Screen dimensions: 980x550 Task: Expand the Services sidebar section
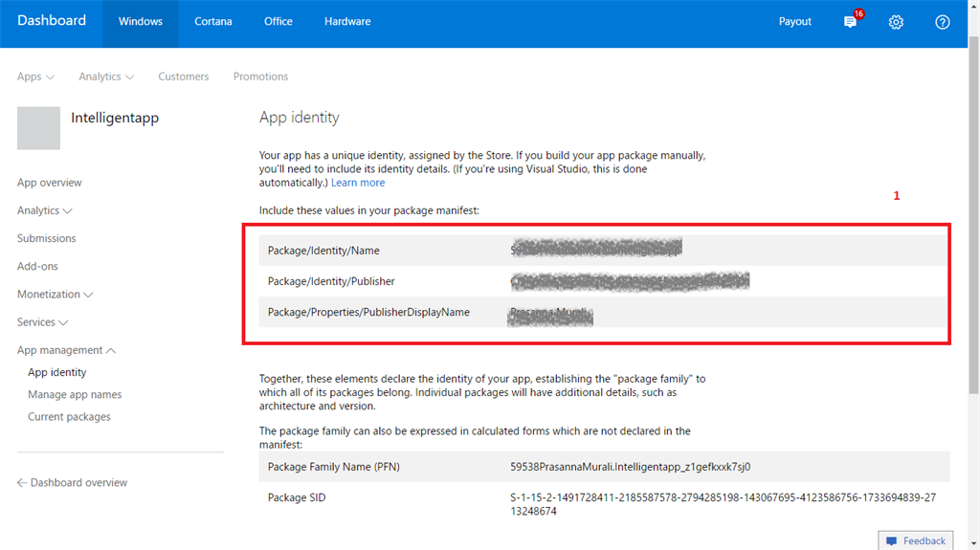coord(42,322)
